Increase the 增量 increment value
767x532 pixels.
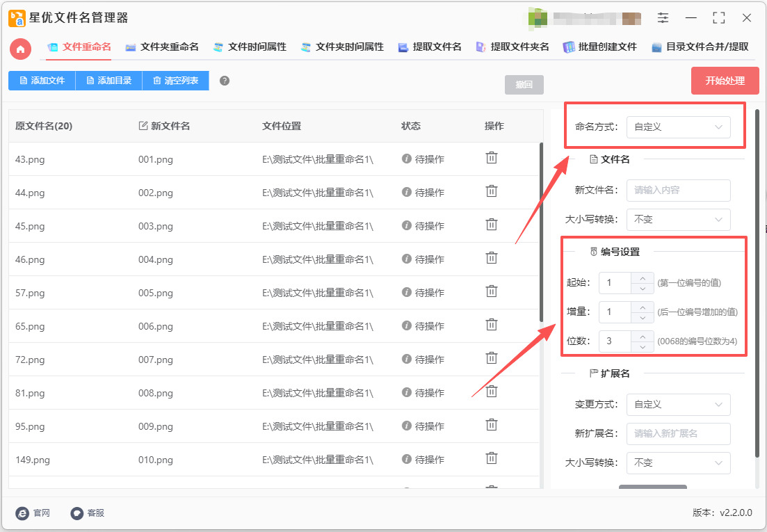point(643,307)
